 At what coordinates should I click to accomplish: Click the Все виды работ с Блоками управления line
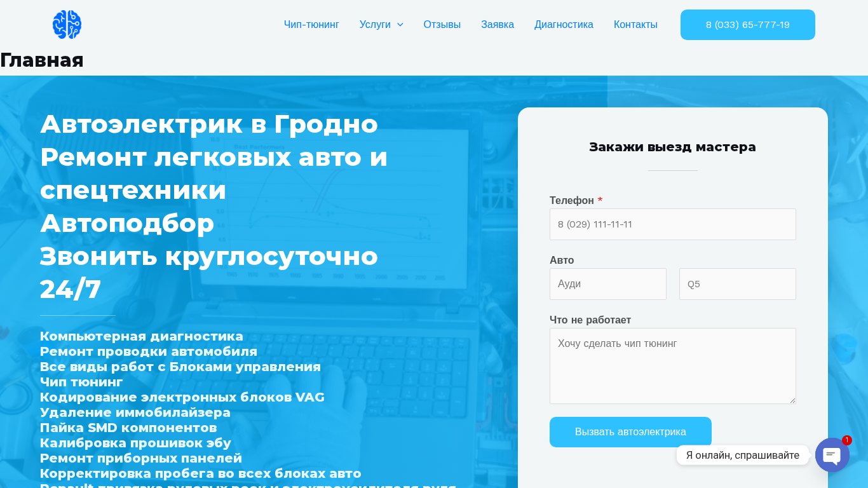180,367
